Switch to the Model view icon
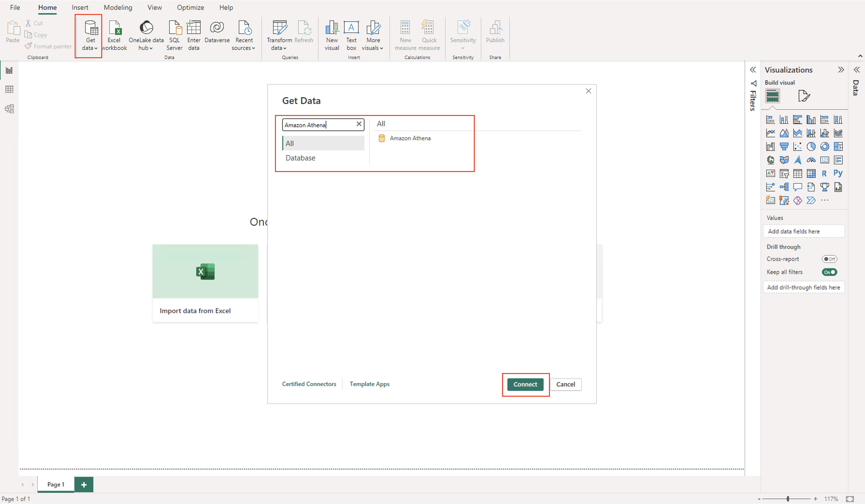 (9, 109)
